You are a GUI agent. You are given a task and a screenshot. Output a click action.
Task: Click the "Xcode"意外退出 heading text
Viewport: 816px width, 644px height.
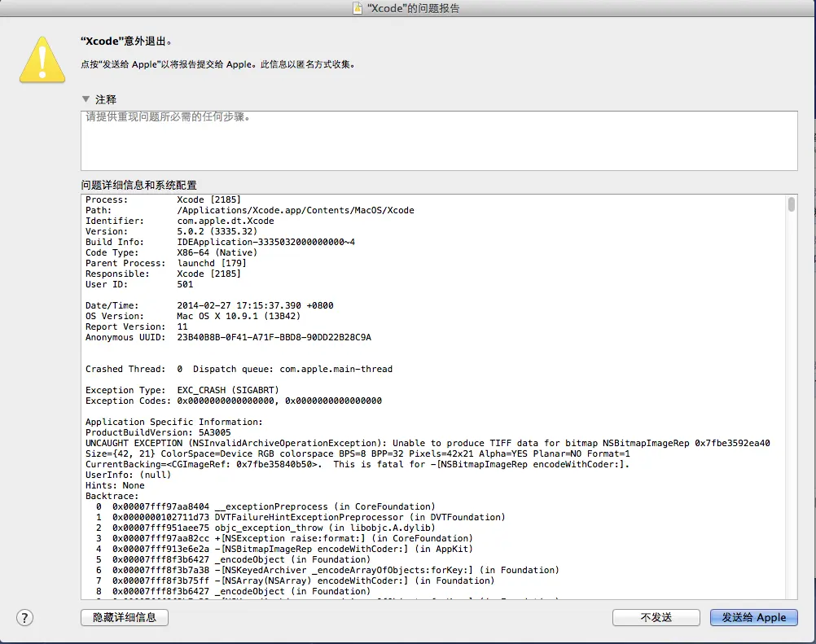pyautogui.click(x=126, y=41)
